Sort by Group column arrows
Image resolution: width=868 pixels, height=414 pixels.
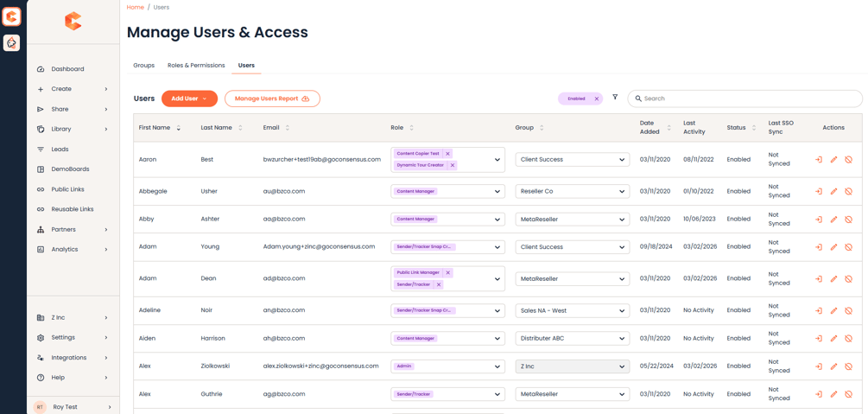pyautogui.click(x=542, y=127)
